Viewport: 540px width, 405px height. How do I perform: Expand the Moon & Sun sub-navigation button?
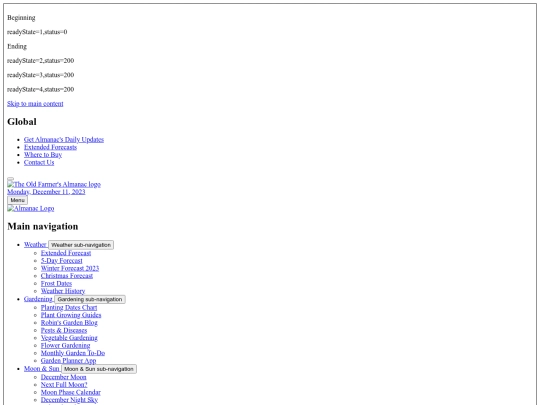tap(99, 369)
